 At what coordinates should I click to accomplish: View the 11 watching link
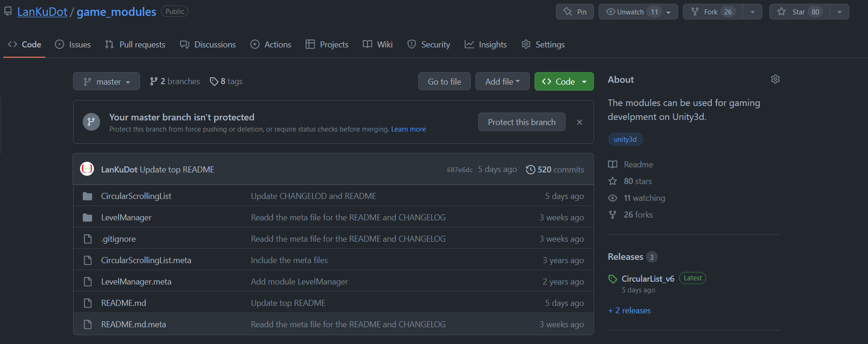(x=637, y=198)
